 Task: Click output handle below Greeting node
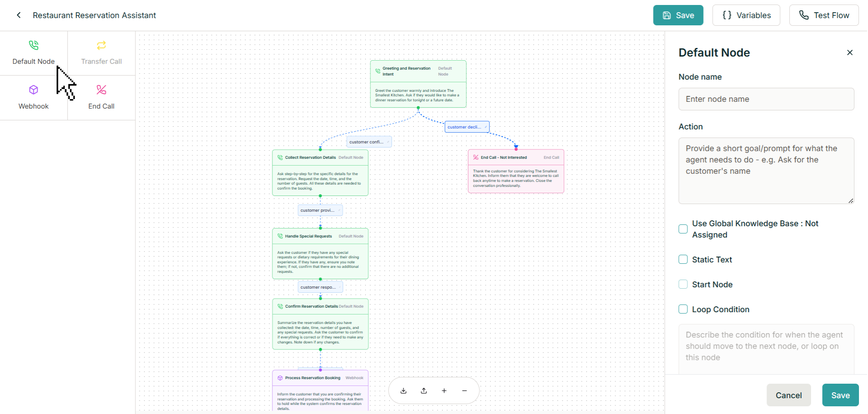(418, 108)
